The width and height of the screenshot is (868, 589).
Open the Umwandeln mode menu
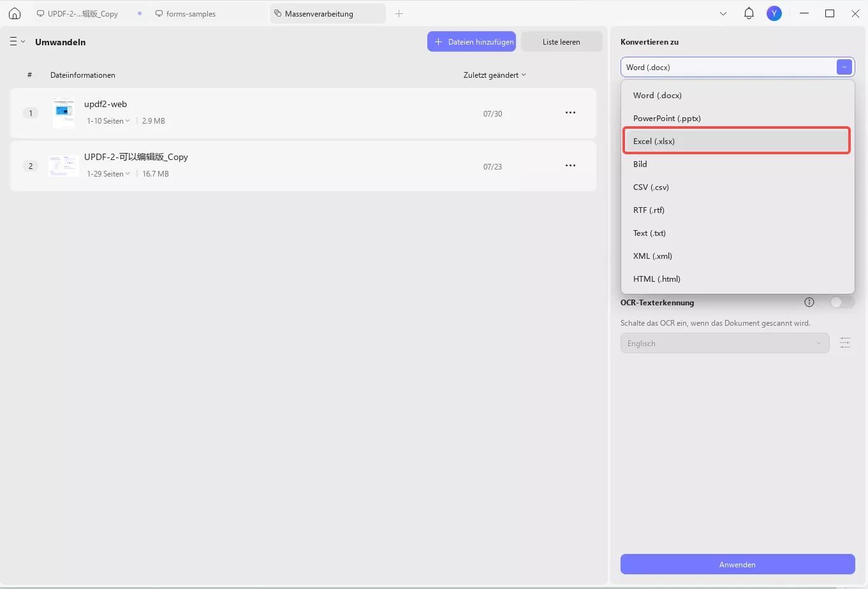tap(17, 42)
